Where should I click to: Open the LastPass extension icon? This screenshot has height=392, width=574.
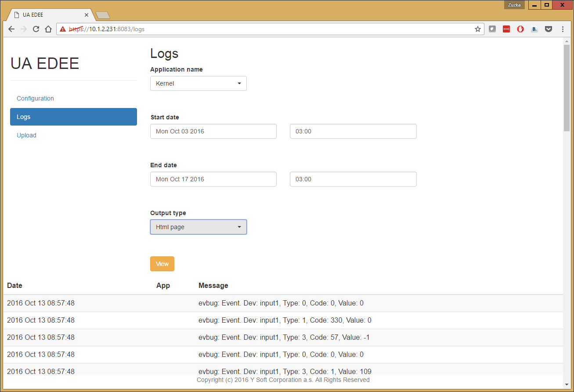[x=506, y=29]
